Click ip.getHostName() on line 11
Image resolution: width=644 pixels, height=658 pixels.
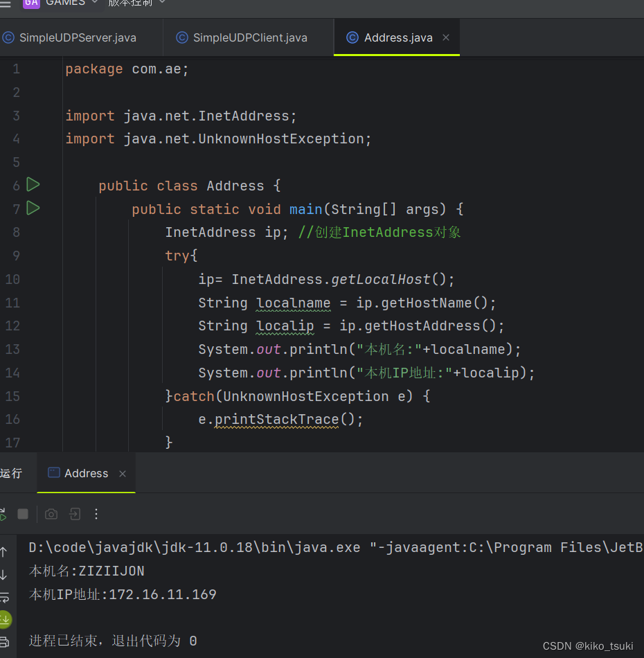pyautogui.click(x=422, y=303)
